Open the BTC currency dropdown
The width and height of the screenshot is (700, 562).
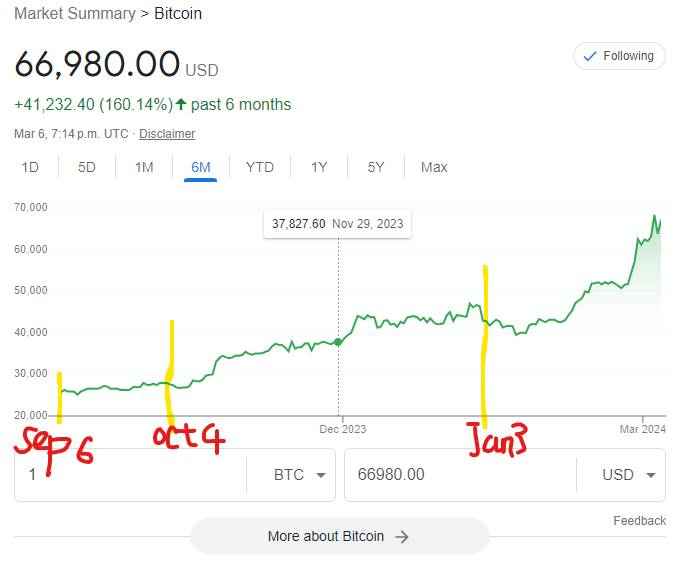pos(299,475)
